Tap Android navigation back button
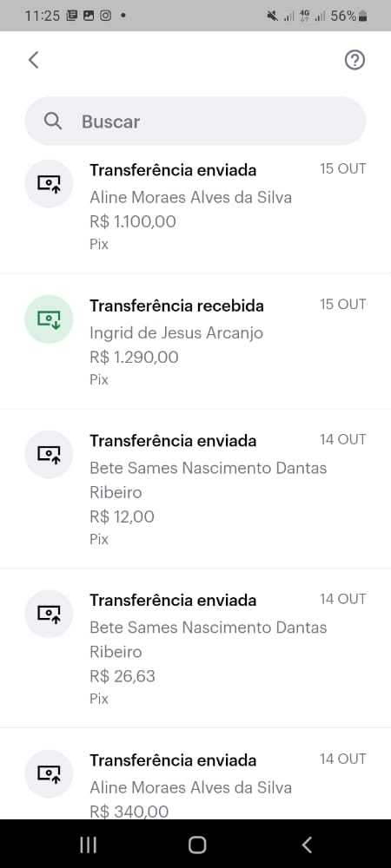Screen dimensions: 391x868 coord(307,845)
